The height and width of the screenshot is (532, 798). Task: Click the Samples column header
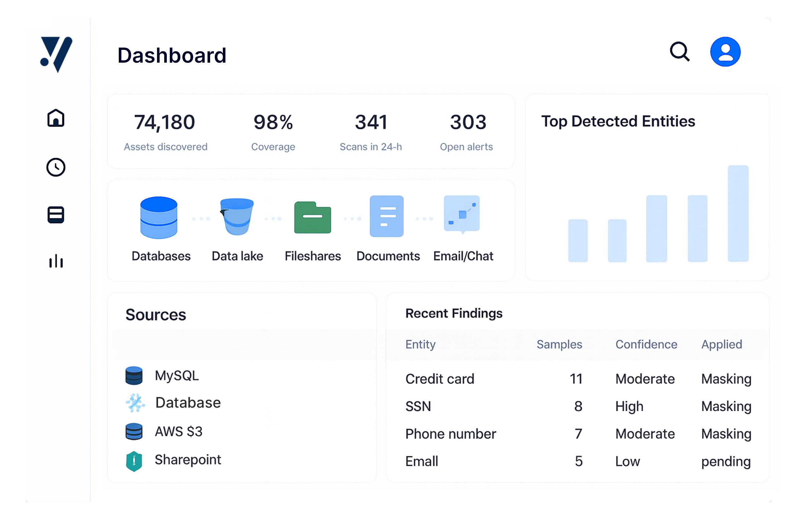point(559,344)
